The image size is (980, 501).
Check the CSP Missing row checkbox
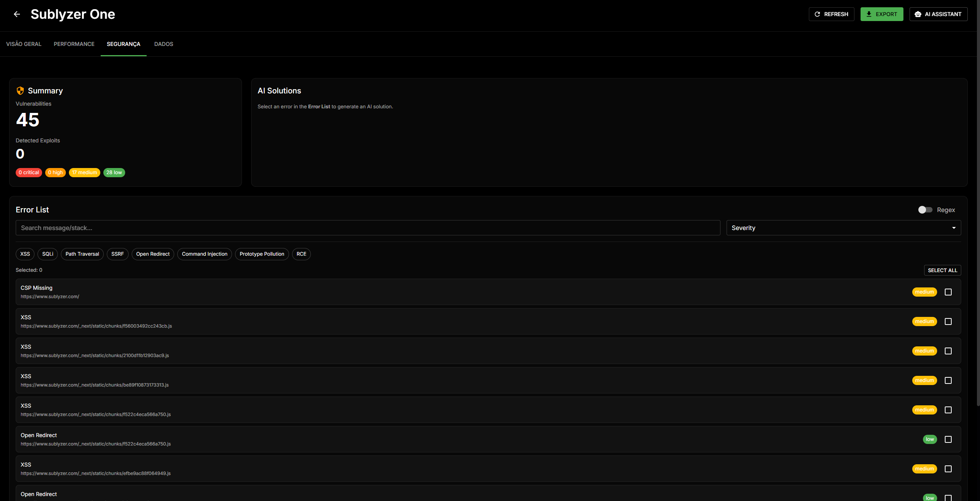click(x=948, y=292)
